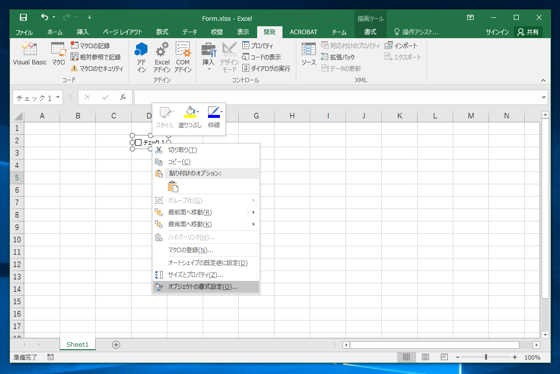
Task: Click the 操作アシスト search box
Action: pos(416,32)
